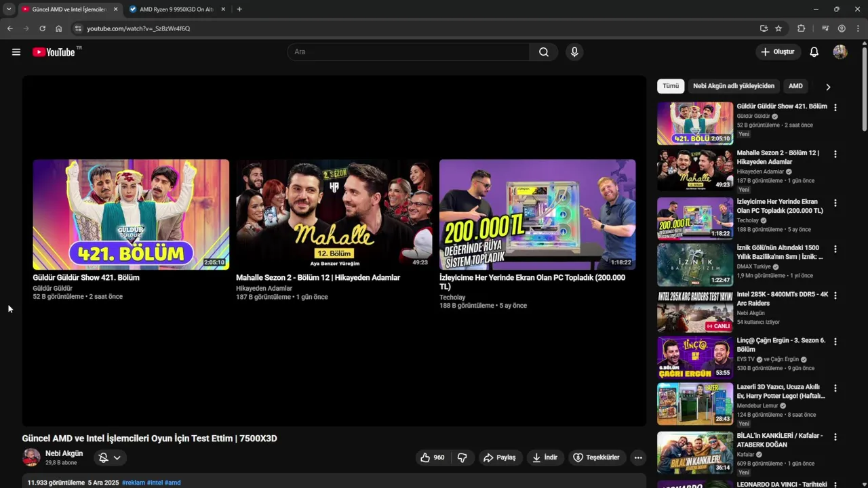Open options for Lazerli 3D Yazıcı sidebar video

(835, 388)
